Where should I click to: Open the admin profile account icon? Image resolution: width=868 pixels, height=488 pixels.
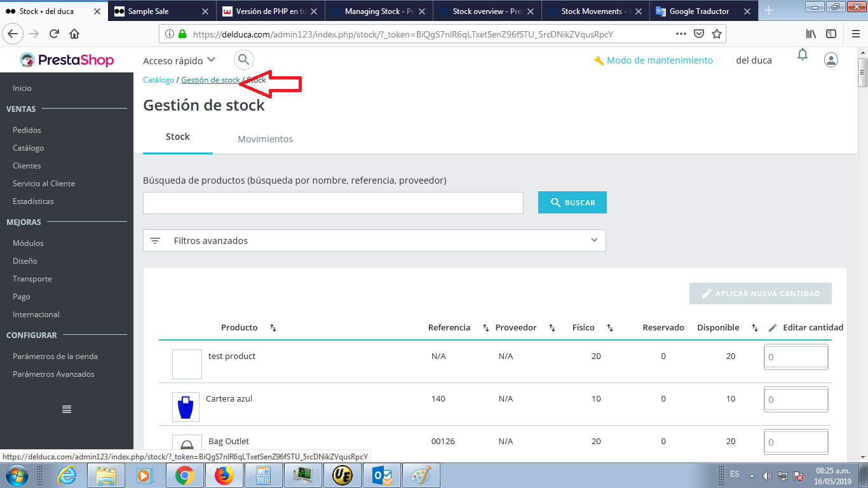[831, 58]
